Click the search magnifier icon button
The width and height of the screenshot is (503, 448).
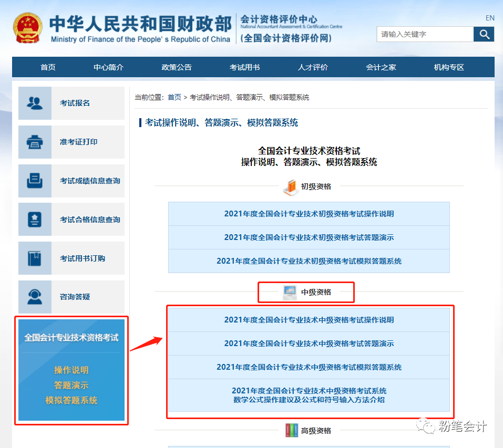(x=484, y=35)
